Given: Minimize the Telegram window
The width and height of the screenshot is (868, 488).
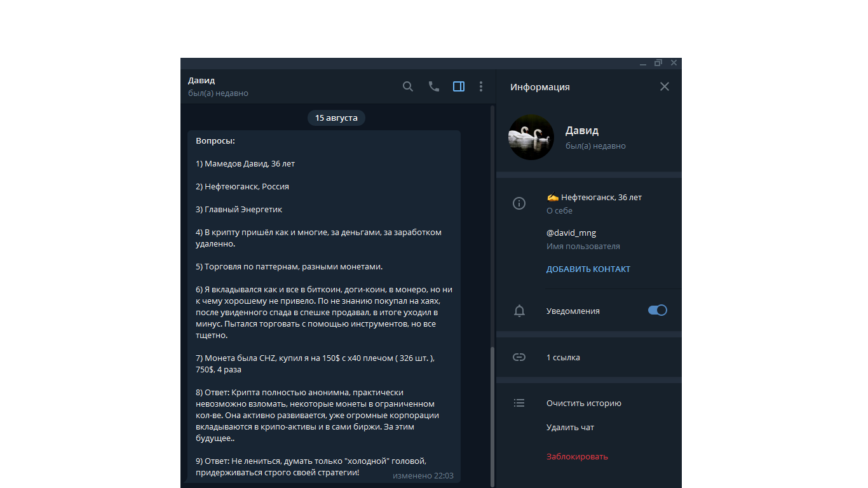Looking at the screenshot, I should click(x=643, y=63).
